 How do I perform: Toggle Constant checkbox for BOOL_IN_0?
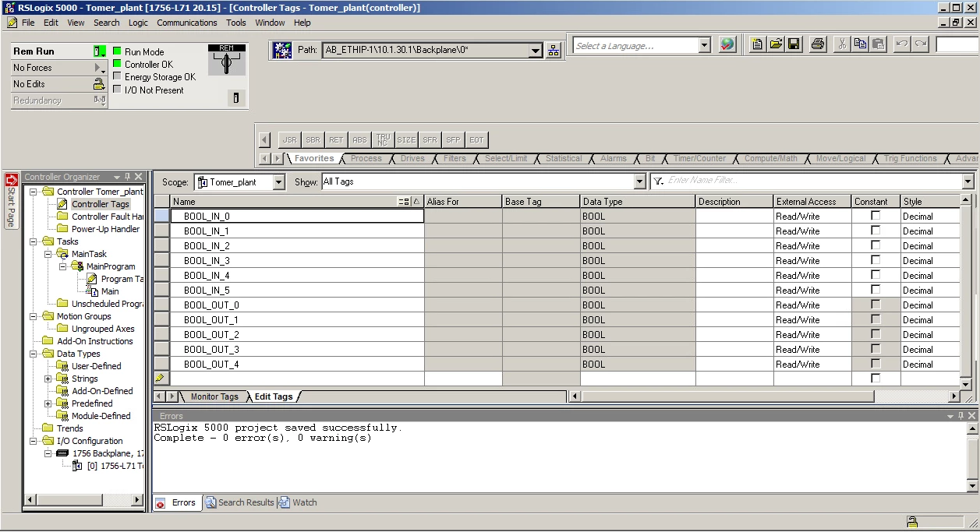pyautogui.click(x=876, y=216)
